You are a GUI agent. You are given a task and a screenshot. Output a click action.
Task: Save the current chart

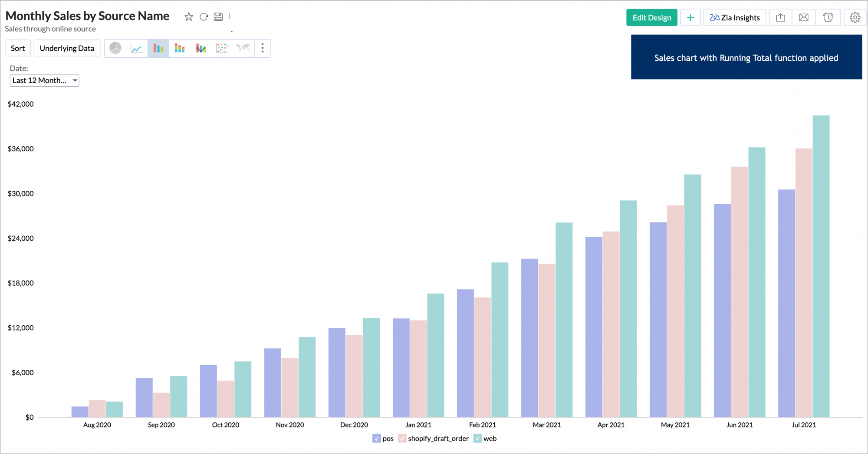(x=218, y=16)
